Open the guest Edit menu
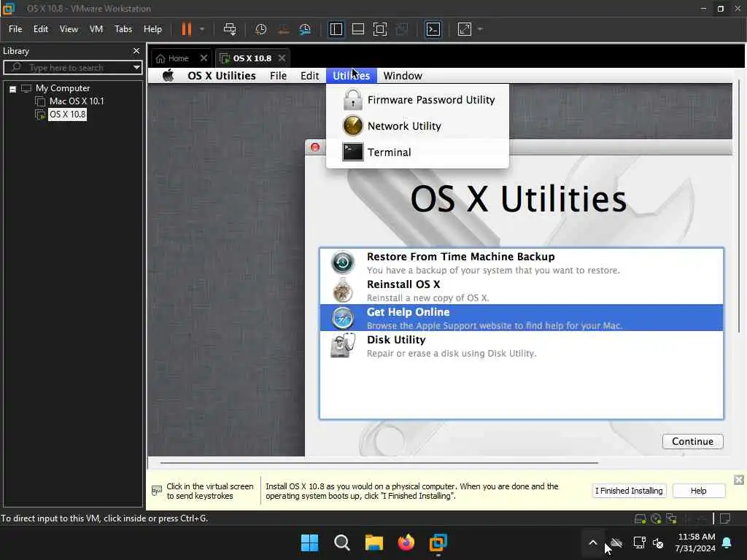747x560 pixels. [309, 76]
